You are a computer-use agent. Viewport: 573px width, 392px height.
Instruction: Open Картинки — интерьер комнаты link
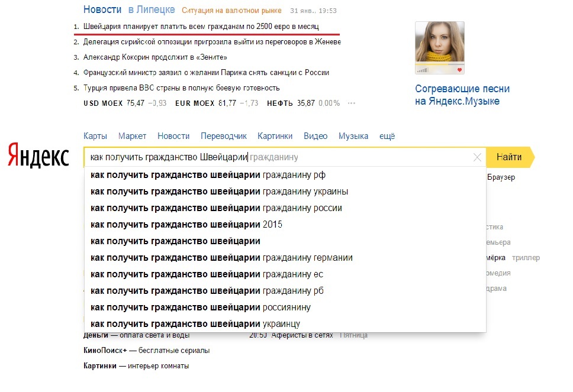136,366
